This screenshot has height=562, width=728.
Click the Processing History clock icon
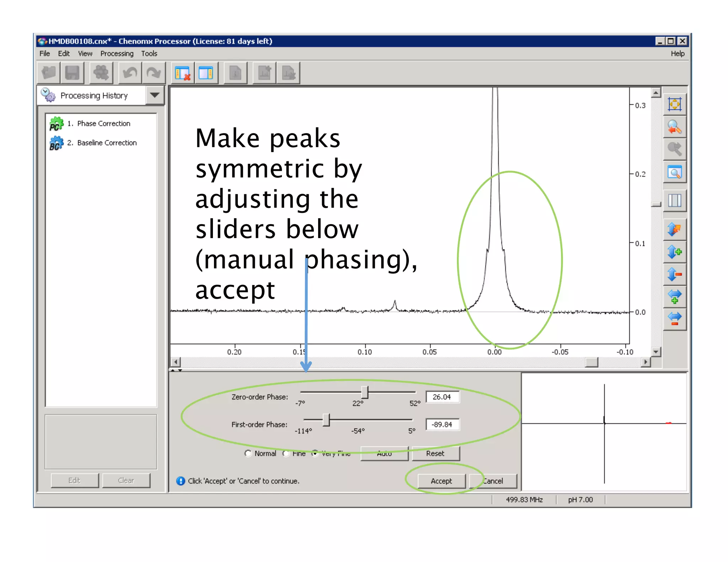pyautogui.click(x=48, y=95)
